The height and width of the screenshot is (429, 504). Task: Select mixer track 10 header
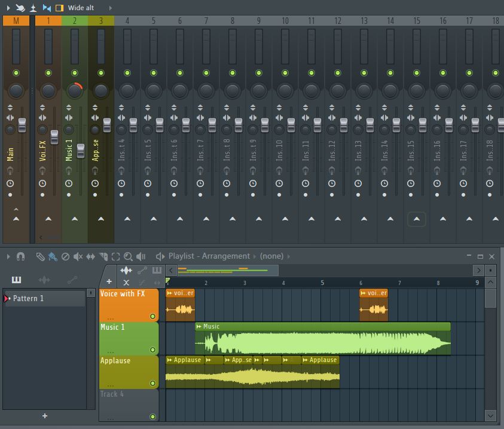(x=285, y=21)
